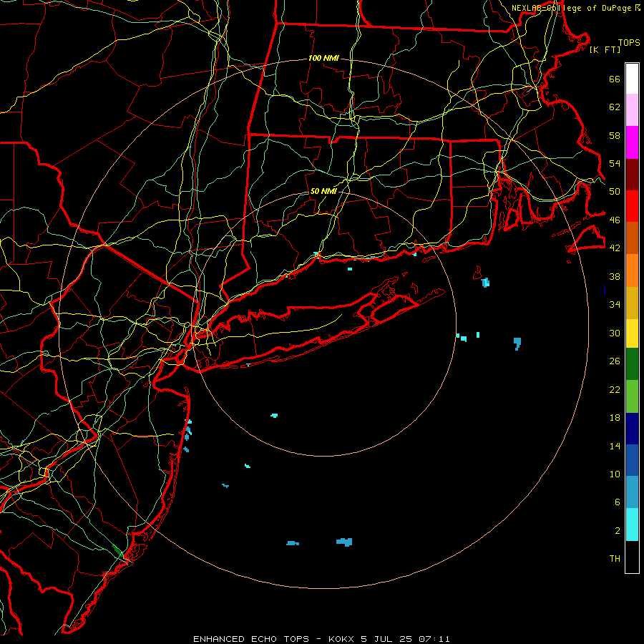The width and height of the screenshot is (644, 644).
Task: Click the green echo on southern New Jersey coast
Action: [117, 551]
